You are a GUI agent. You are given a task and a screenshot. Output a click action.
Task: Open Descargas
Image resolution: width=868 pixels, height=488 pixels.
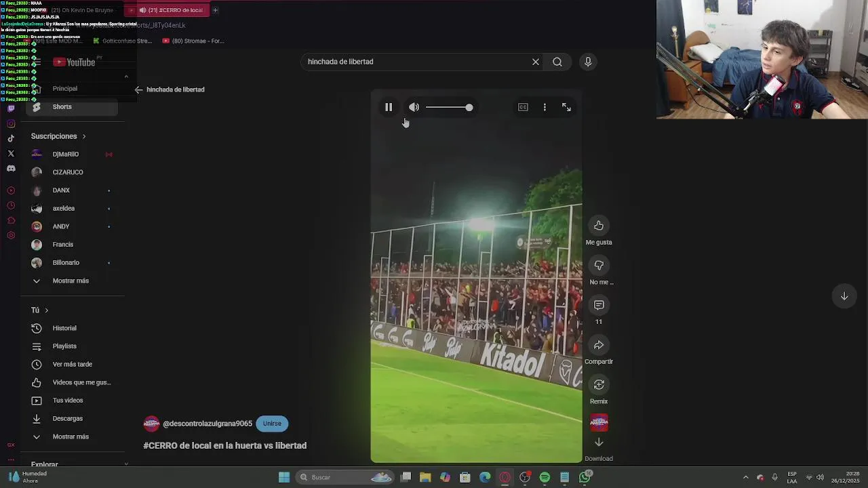point(72,419)
